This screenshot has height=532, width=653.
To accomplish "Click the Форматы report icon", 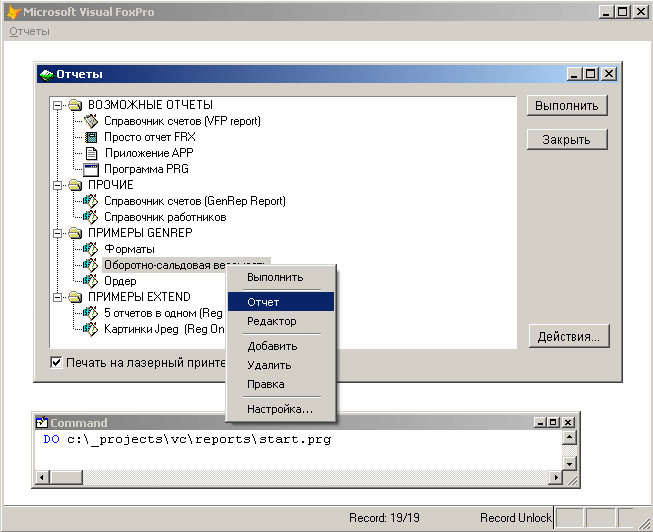I will [x=90, y=249].
